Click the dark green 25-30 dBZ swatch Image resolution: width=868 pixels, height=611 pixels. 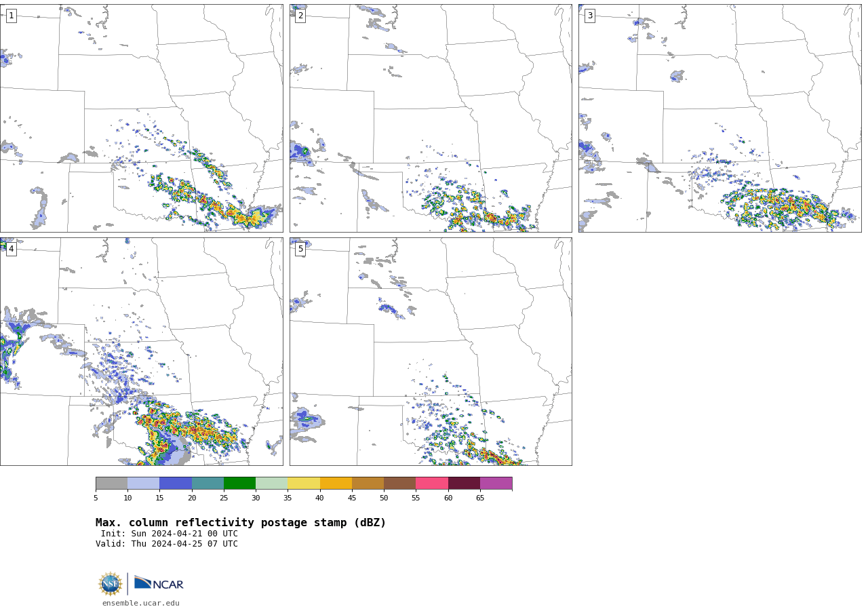click(239, 484)
